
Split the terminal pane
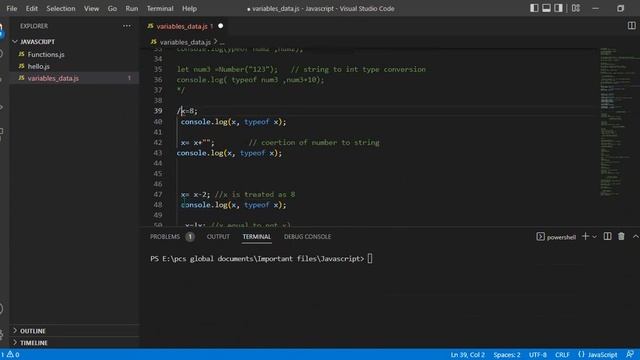pyautogui.click(x=607, y=236)
